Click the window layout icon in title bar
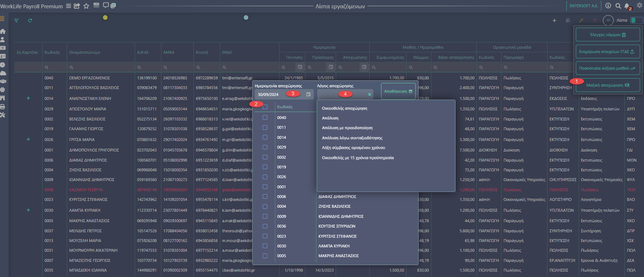The width and height of the screenshot is (644, 277). 96,5
